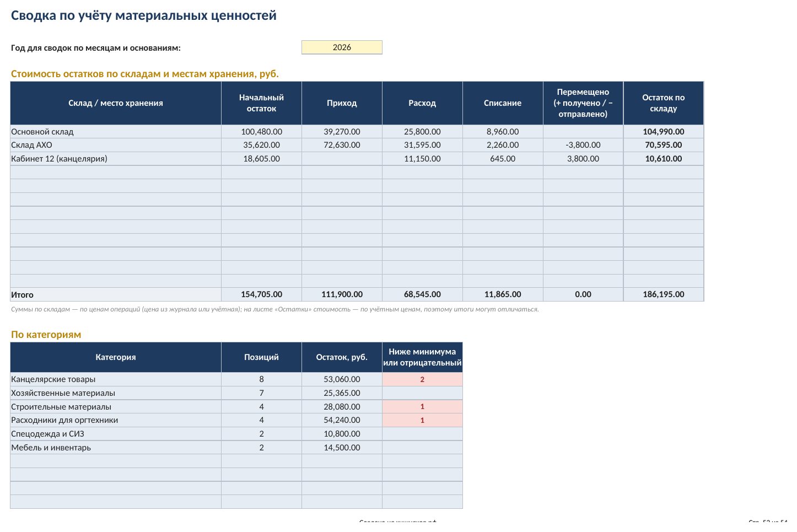Screen dimensions: 797x532
Task: Click the grand total balance 186,195.00
Action: [664, 294]
